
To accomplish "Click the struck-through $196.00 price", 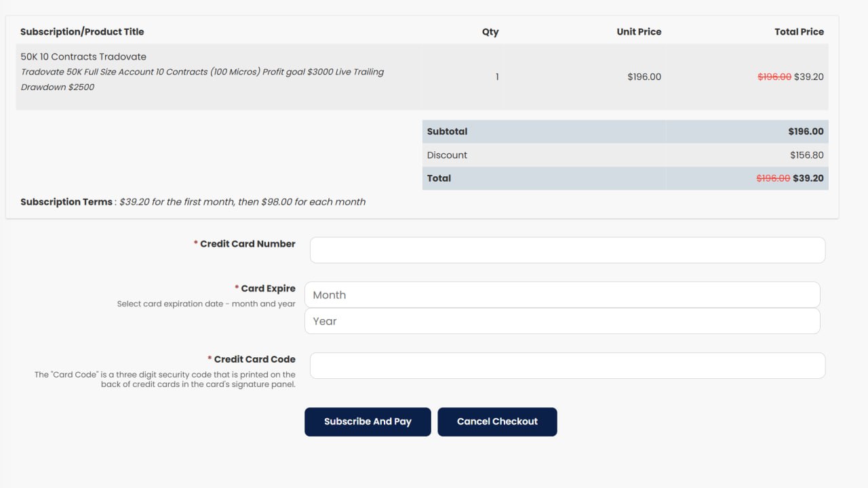I will 774,77.
